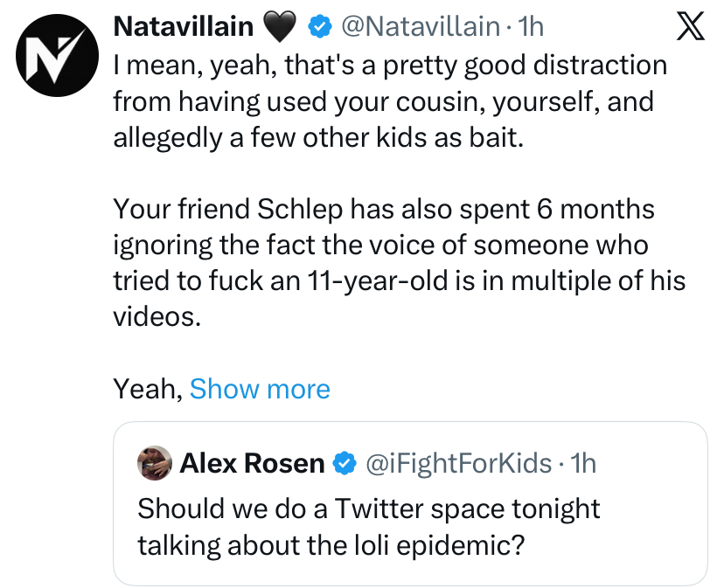Open the quoted tweet about Twitter space

[x=410, y=503]
